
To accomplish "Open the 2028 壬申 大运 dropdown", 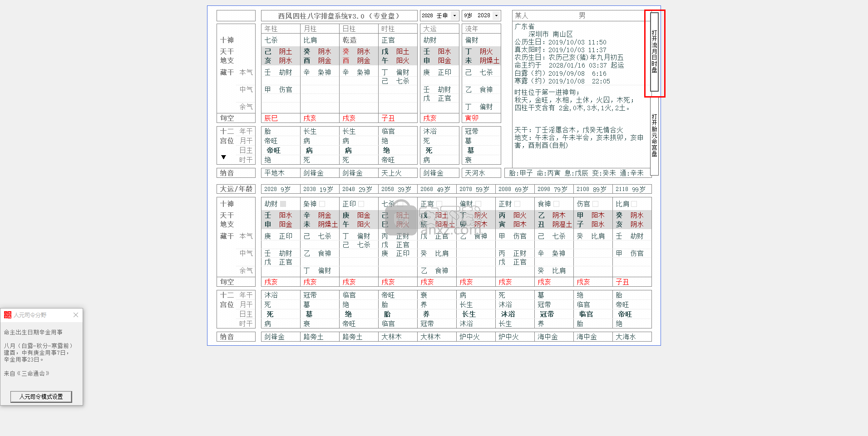I will (x=454, y=15).
